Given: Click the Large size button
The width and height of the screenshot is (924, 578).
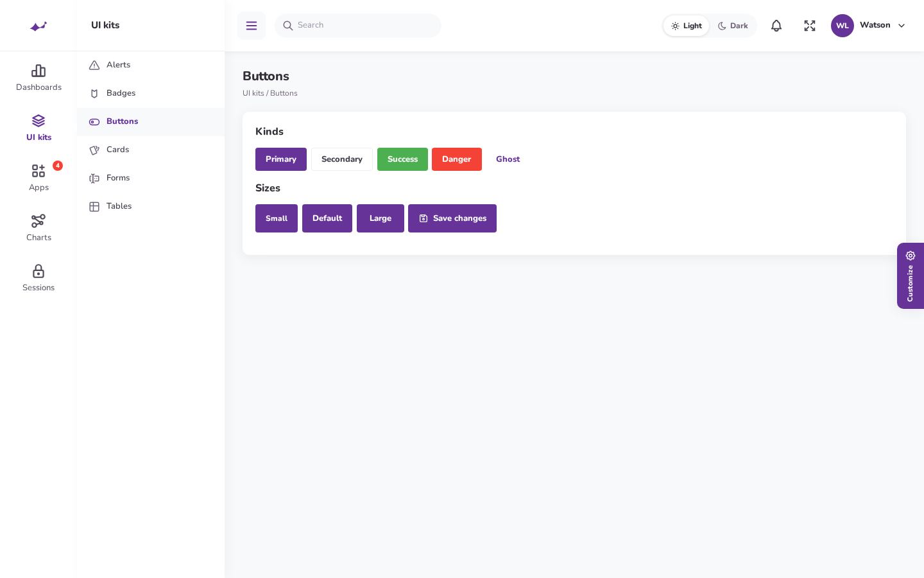Looking at the screenshot, I should (x=381, y=218).
